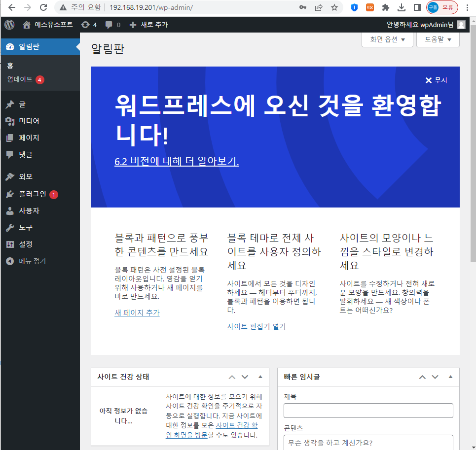Image resolution: width=476 pixels, height=450 pixels.
Task: Open the 도구 tools menu
Action: [40, 227]
